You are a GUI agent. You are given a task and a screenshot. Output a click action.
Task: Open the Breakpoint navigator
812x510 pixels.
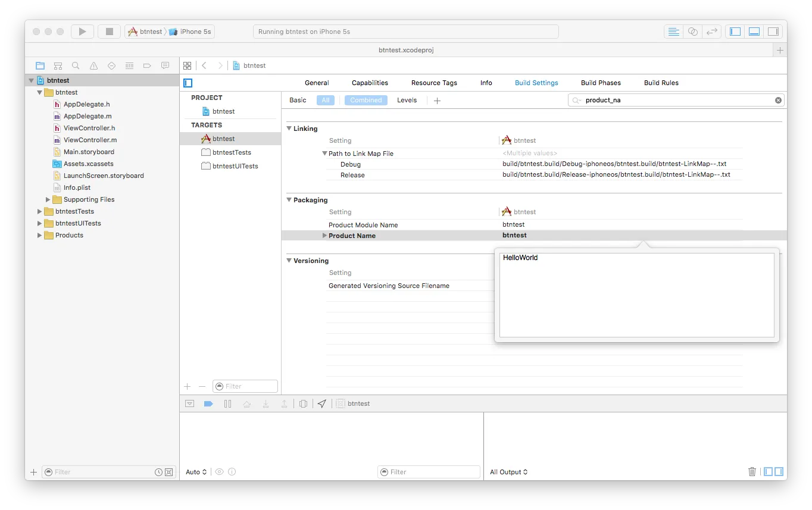point(147,65)
